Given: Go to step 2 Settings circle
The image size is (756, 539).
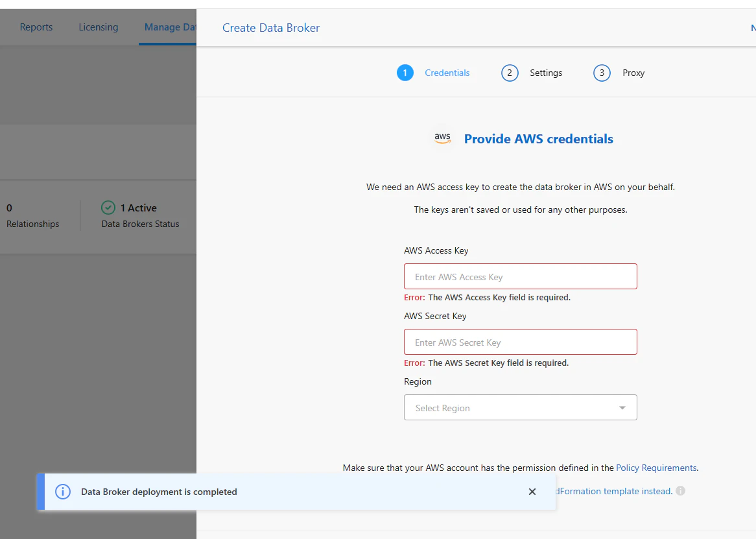Looking at the screenshot, I should (510, 73).
